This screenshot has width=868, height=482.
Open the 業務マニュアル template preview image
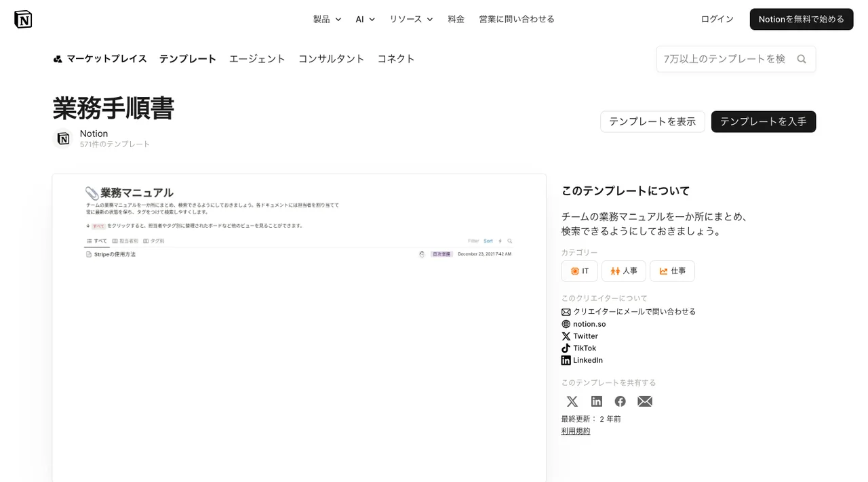point(299,328)
